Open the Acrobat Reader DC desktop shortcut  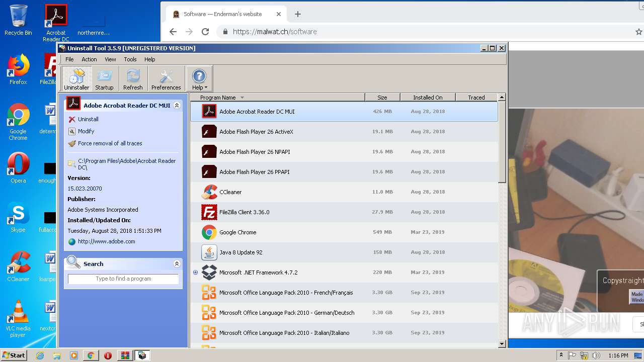point(56,23)
